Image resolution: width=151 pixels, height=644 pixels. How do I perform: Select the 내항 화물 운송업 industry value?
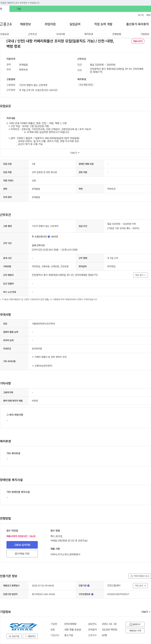tap(73, 630)
